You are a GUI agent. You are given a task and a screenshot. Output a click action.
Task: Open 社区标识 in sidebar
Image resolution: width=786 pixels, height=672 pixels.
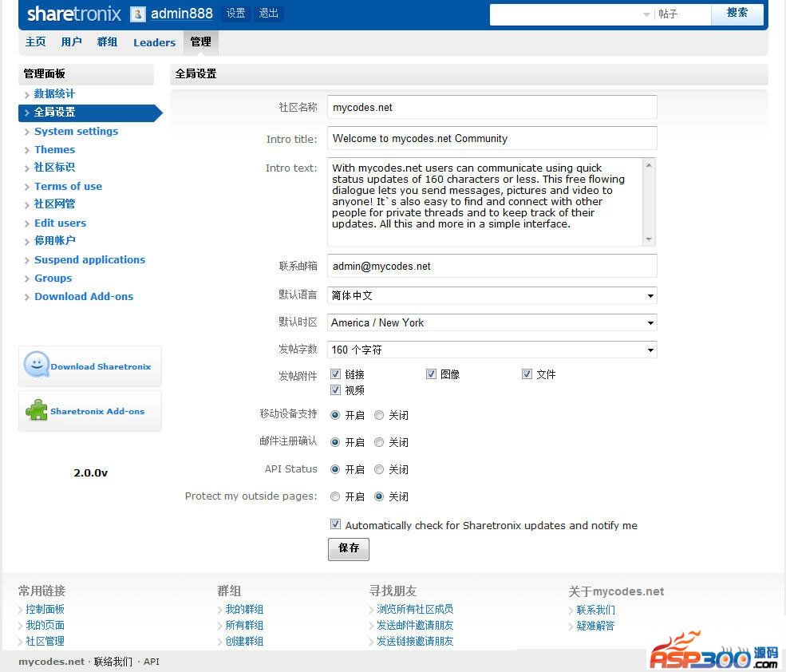click(x=54, y=168)
